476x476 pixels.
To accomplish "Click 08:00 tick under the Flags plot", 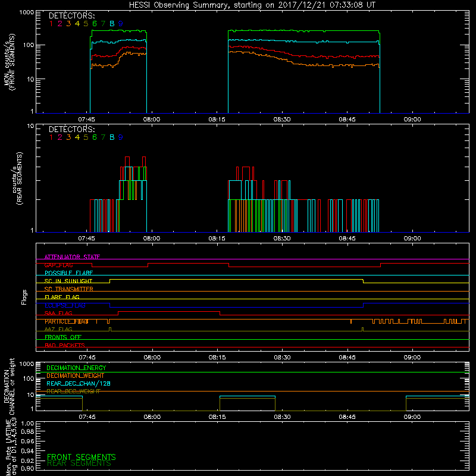I will (x=152, y=358).
